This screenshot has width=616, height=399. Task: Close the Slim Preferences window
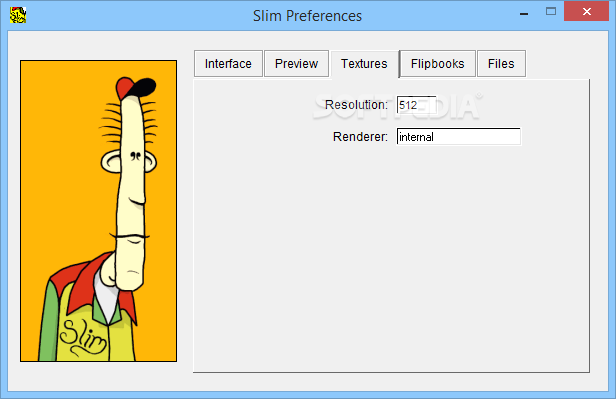pos(587,12)
